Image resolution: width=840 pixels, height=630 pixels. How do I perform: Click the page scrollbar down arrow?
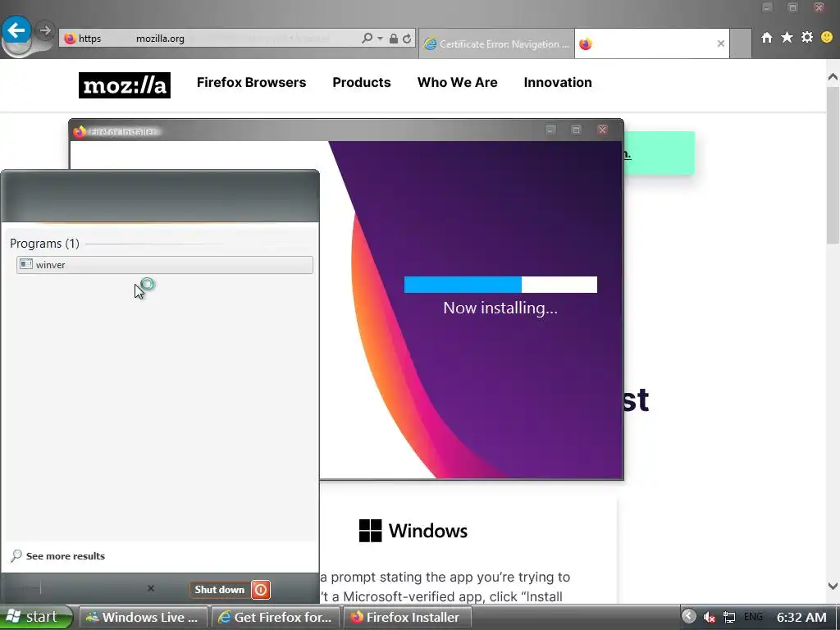click(833, 586)
